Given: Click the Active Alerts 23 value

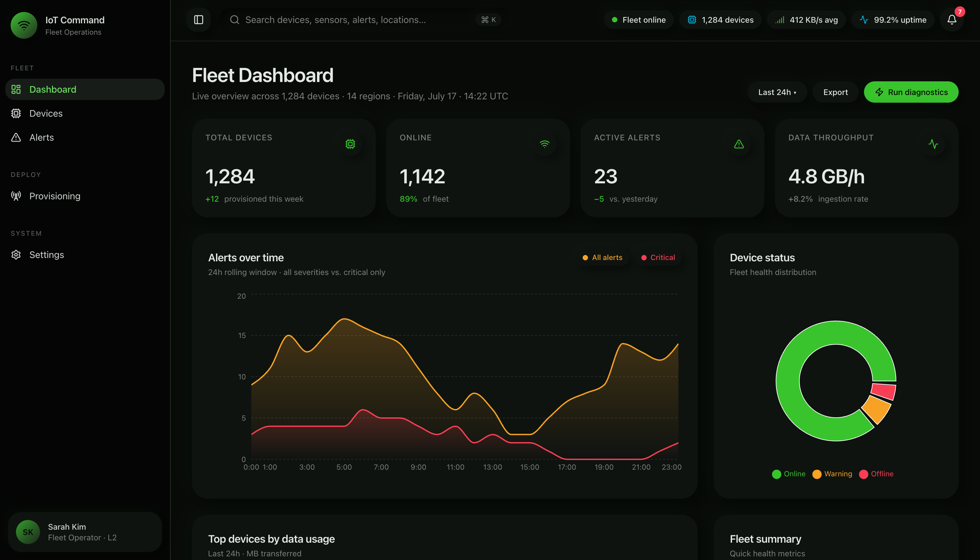Looking at the screenshot, I should (x=606, y=177).
